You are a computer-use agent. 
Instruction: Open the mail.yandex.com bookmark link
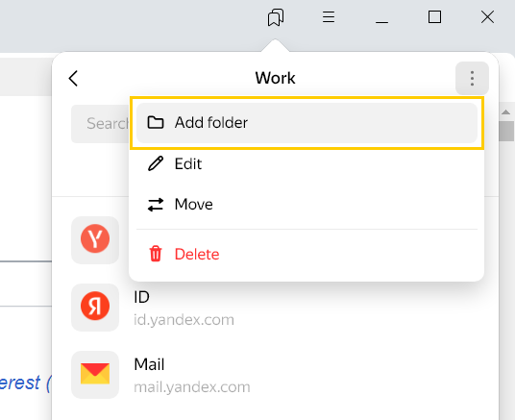(x=192, y=387)
